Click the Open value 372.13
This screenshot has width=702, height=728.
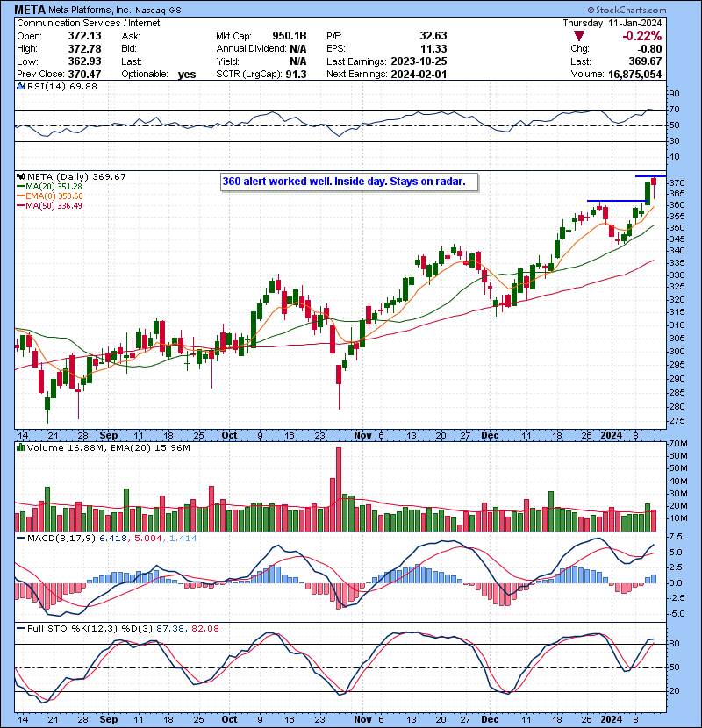84,36
